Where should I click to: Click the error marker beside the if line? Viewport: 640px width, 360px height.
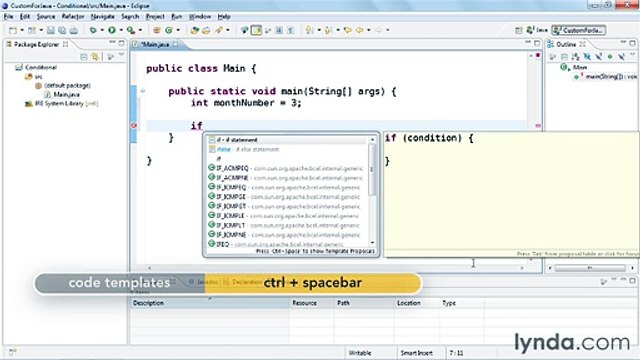[x=133, y=126]
